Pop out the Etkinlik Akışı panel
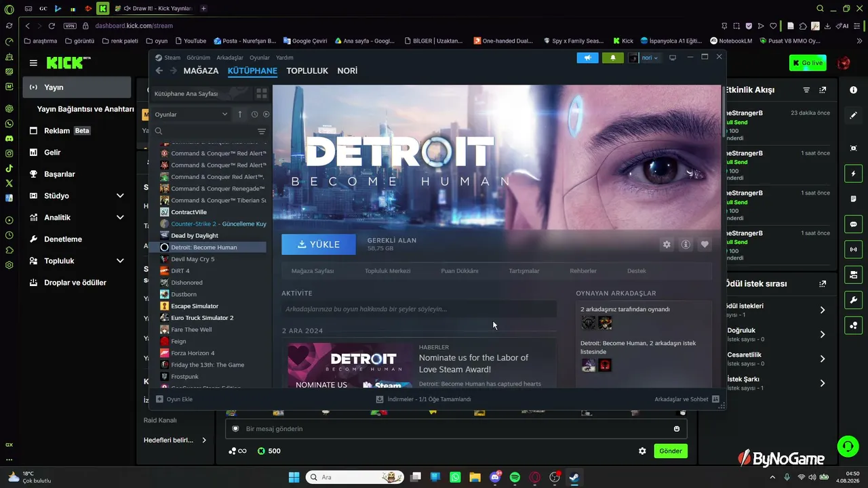868x488 pixels. point(823,90)
